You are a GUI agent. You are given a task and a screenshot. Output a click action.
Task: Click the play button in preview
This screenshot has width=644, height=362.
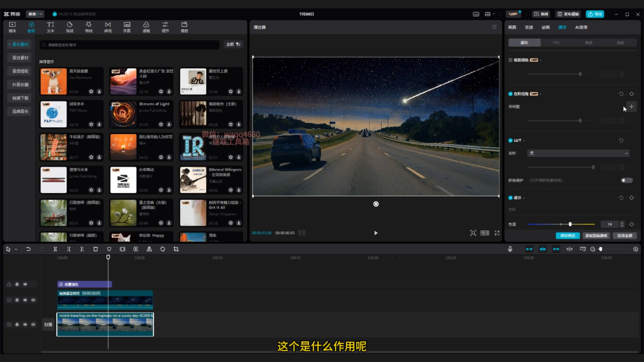376,233
